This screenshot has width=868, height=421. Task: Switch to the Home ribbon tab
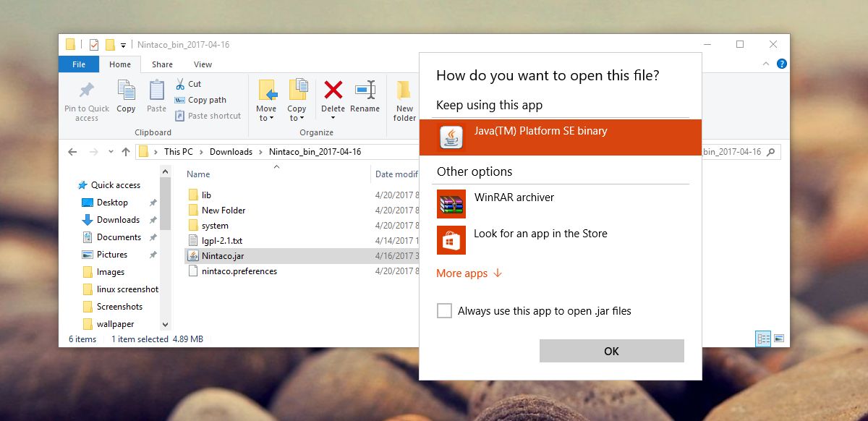[x=120, y=64]
